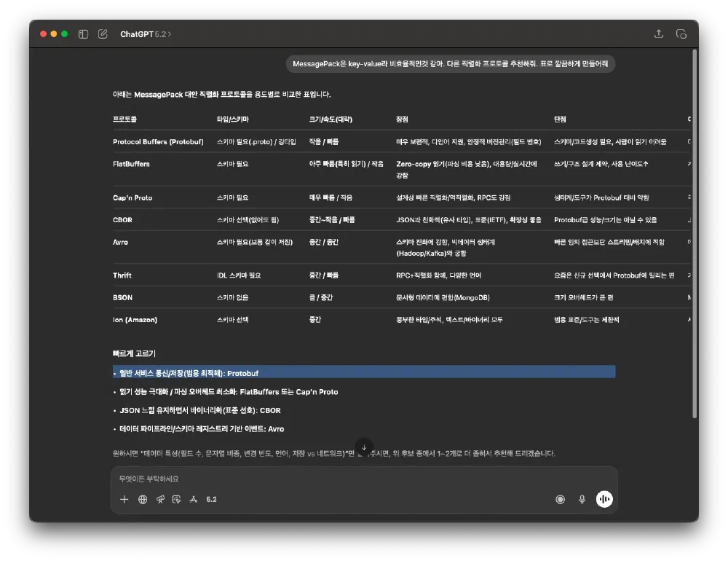Click the user message bubble about MessagePack
The height and width of the screenshot is (561, 728).
tap(450, 64)
